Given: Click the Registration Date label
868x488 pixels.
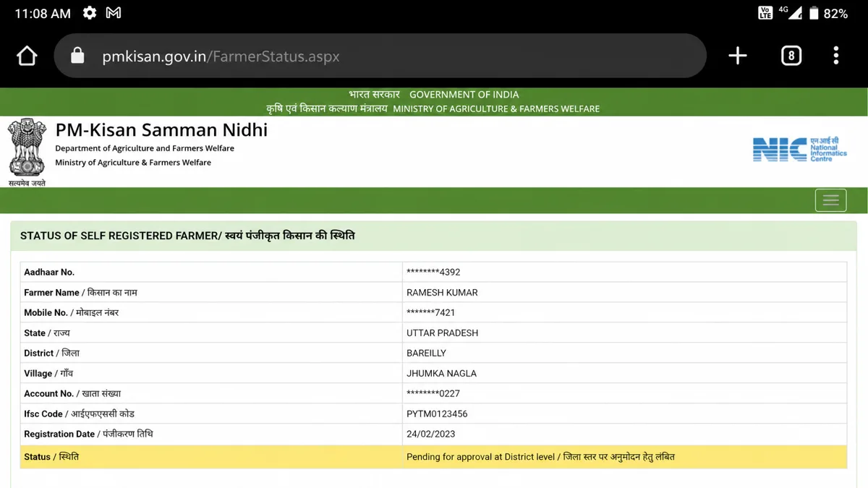Looking at the screenshot, I should [88, 435].
